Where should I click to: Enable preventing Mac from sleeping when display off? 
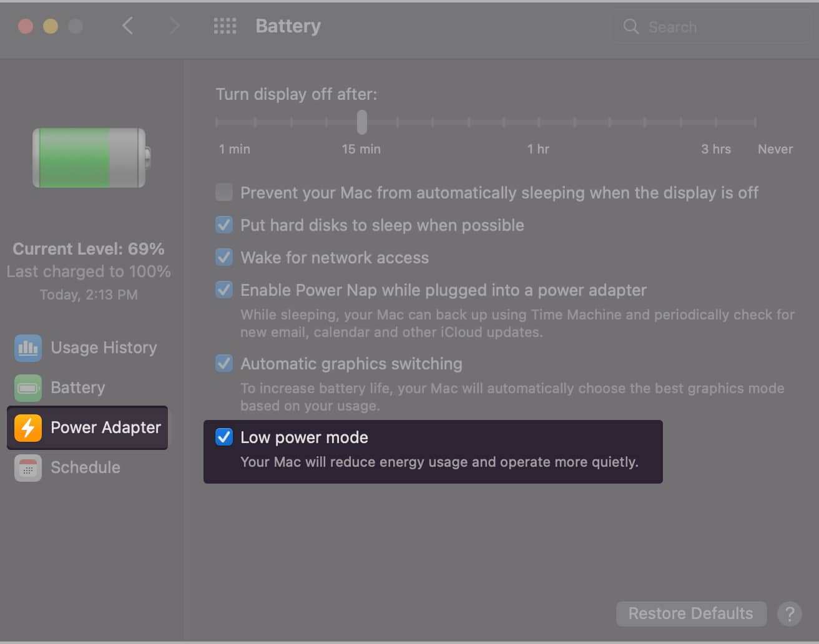click(x=223, y=192)
